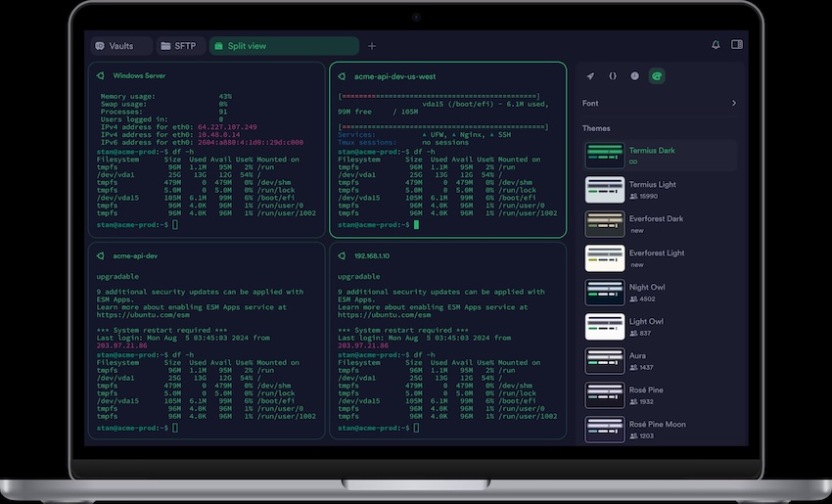
Task: Select the green palette appearance icon
Action: (x=657, y=75)
